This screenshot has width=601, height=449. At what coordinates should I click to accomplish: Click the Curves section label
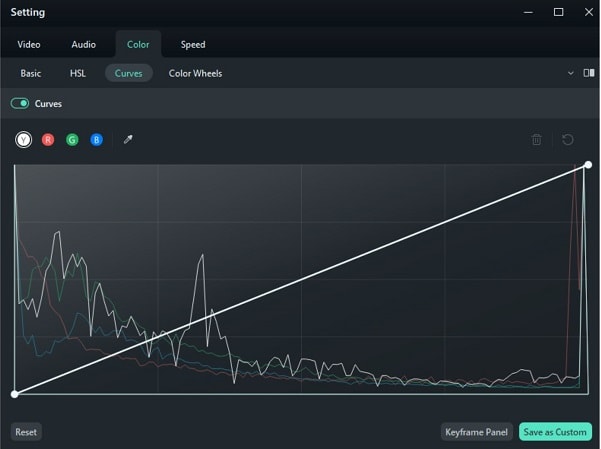tap(48, 104)
